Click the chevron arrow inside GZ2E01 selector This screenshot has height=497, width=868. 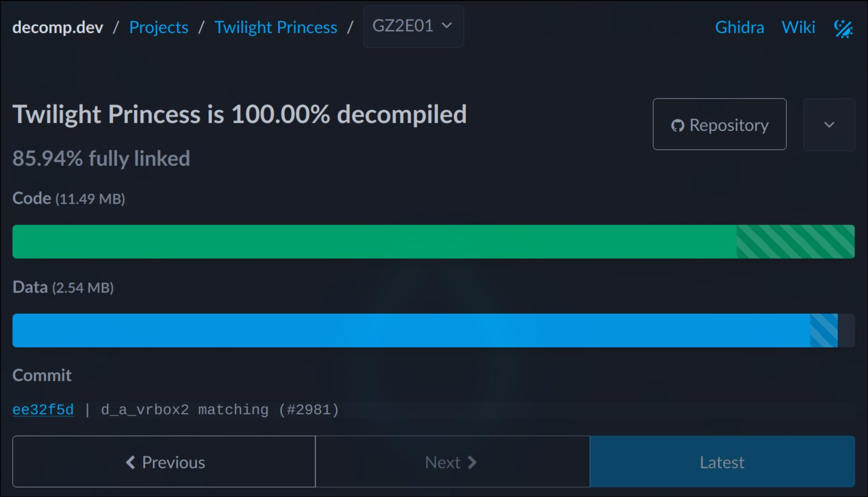coord(447,25)
